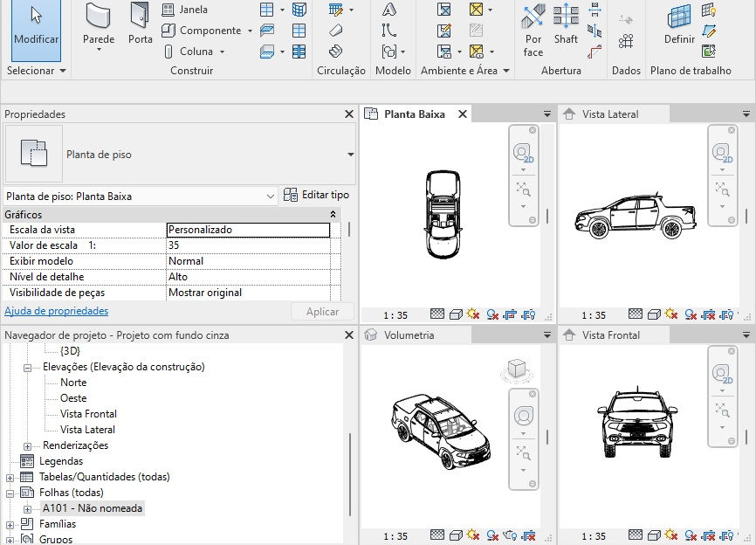Screen dimensions: 756x545
Task: Click the Show work plane icon
Action: coord(709,10)
